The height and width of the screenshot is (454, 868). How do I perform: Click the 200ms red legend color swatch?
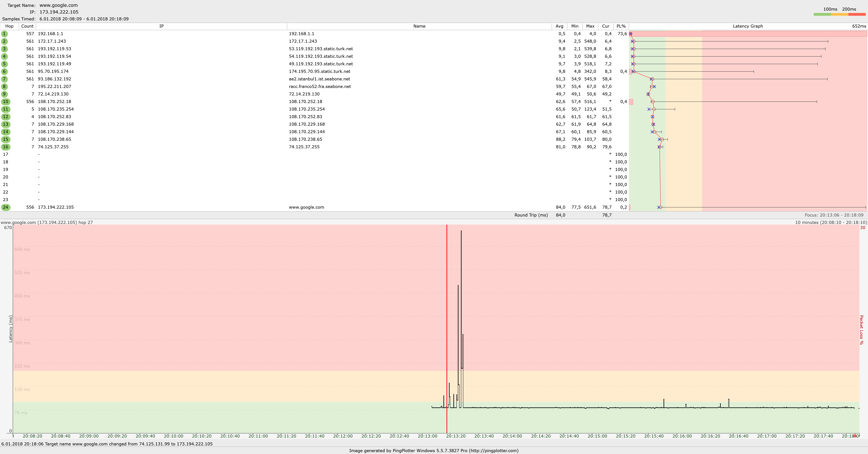[x=857, y=15]
